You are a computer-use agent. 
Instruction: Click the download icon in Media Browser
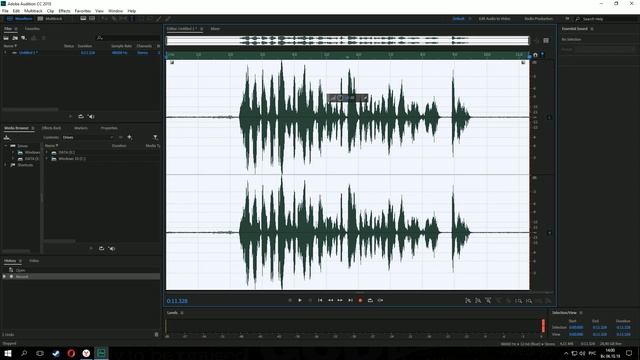[x=7, y=138]
